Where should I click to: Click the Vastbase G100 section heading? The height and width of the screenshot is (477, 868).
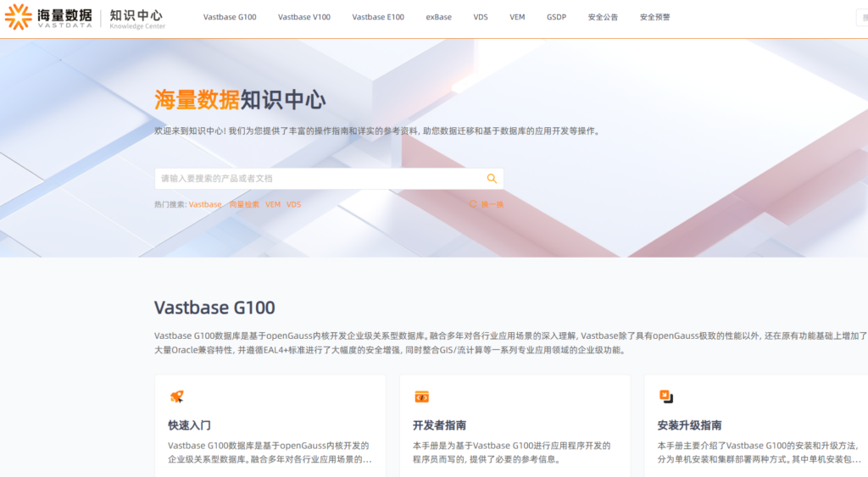click(214, 308)
